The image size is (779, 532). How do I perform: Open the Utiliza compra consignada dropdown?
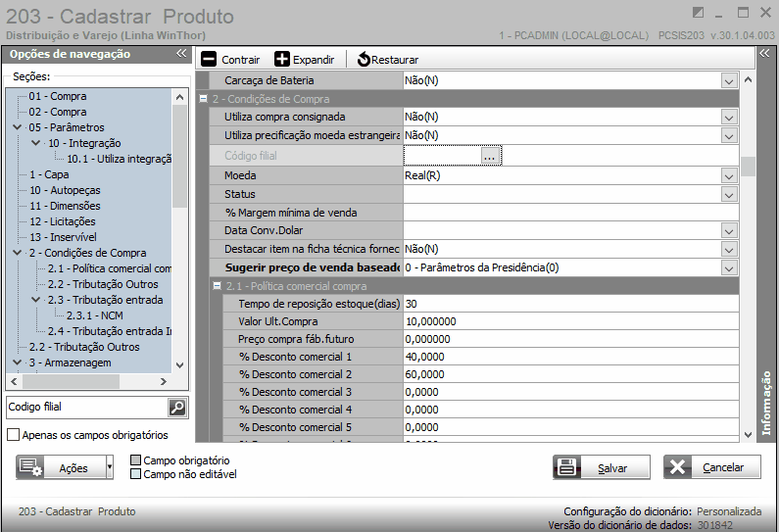tap(729, 118)
